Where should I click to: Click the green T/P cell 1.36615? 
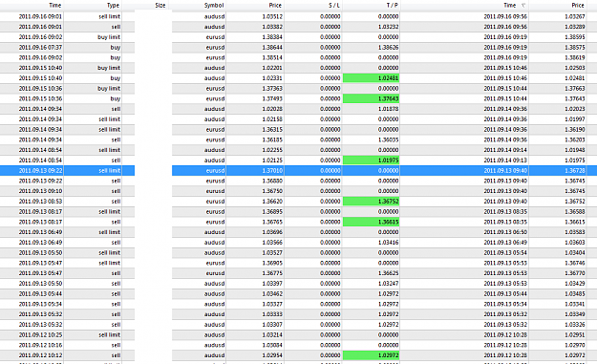pyautogui.click(x=371, y=222)
